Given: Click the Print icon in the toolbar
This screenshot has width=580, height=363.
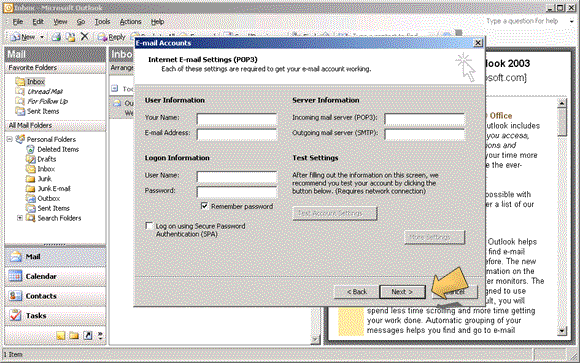Looking at the screenshot, I should 56,37.
